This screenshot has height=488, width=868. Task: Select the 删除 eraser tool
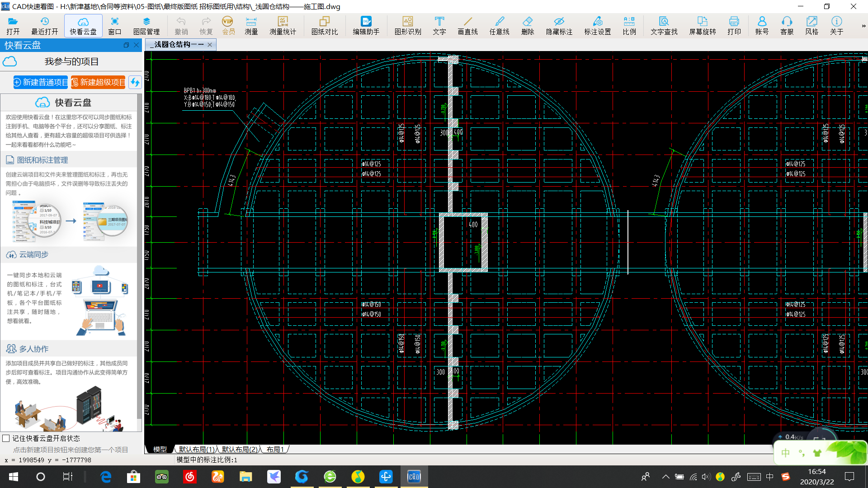(x=528, y=26)
